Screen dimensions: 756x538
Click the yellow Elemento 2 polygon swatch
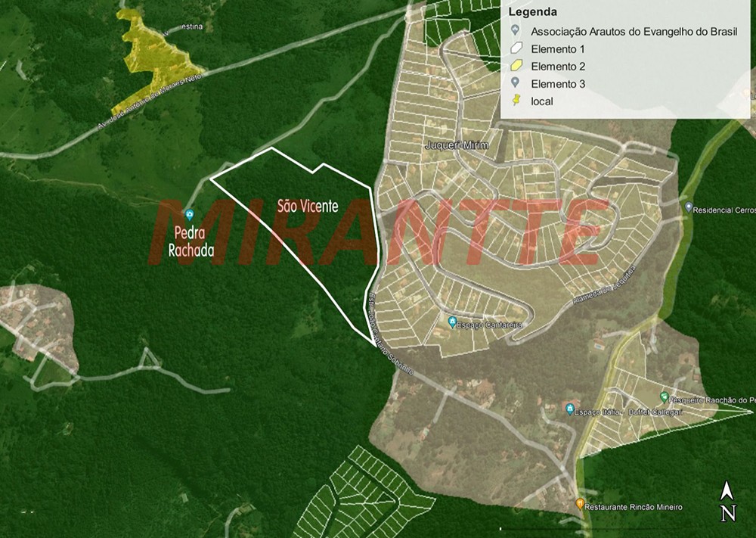(x=516, y=66)
